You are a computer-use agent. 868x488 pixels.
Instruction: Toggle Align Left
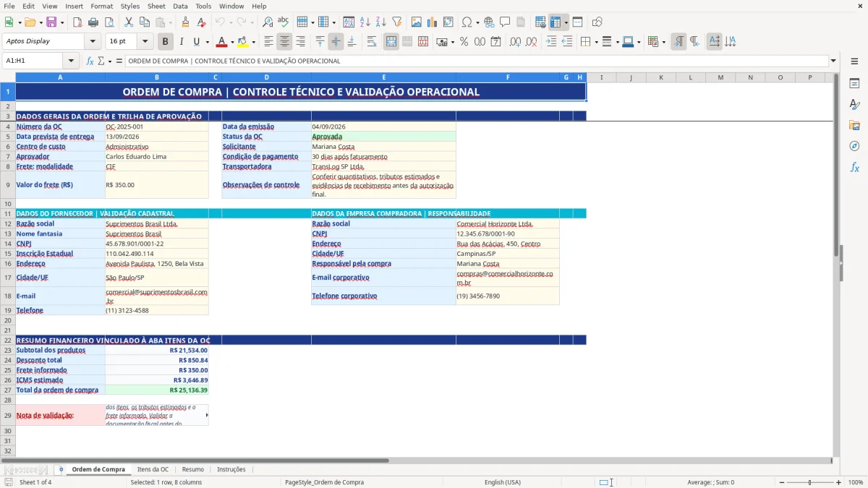(x=269, y=42)
